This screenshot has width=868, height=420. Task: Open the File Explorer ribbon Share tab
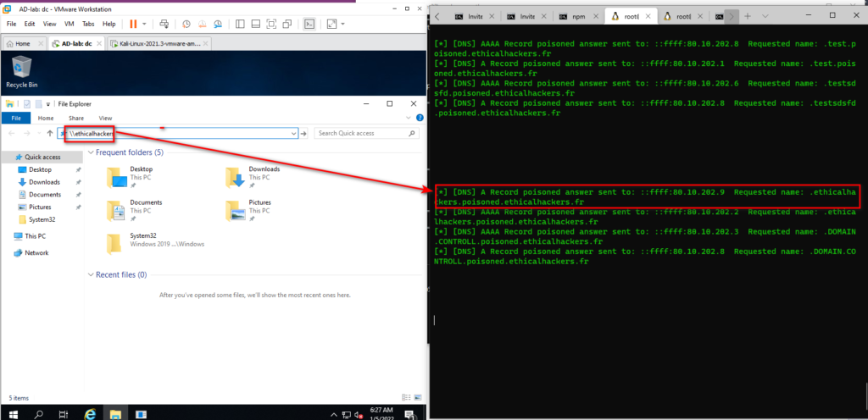[76, 118]
